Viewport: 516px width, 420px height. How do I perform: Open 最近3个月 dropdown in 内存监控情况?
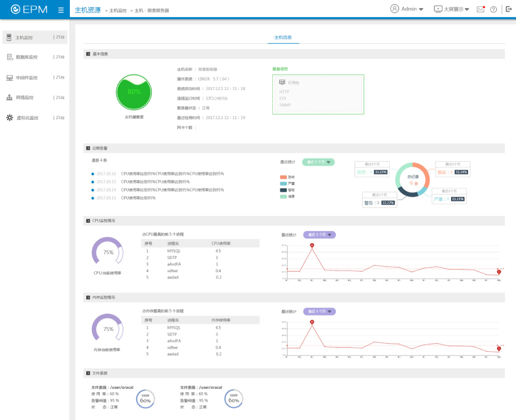tap(319, 311)
